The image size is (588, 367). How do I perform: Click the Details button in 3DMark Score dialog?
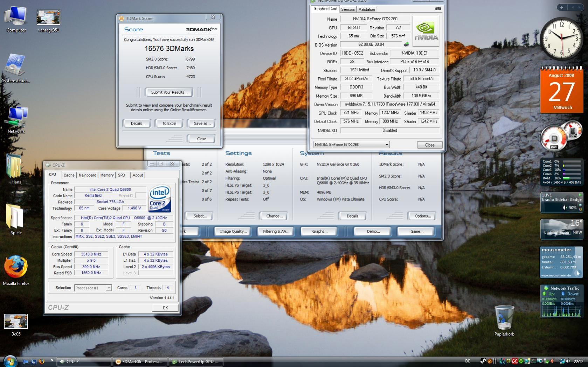(x=138, y=123)
